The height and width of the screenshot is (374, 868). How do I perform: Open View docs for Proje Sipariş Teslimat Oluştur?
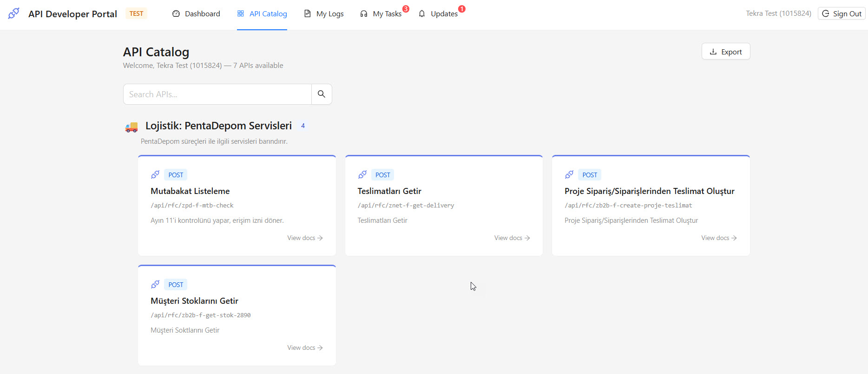pos(719,238)
